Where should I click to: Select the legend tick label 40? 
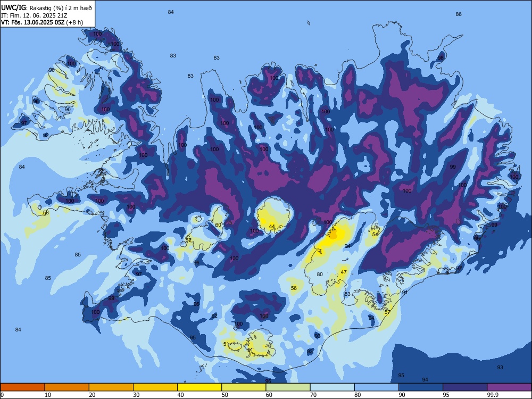click(180, 395)
